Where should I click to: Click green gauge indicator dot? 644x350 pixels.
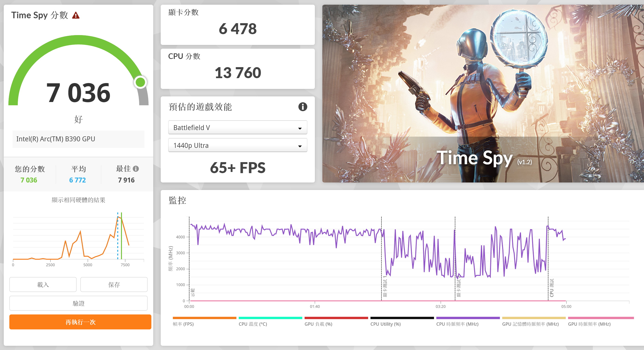(140, 82)
